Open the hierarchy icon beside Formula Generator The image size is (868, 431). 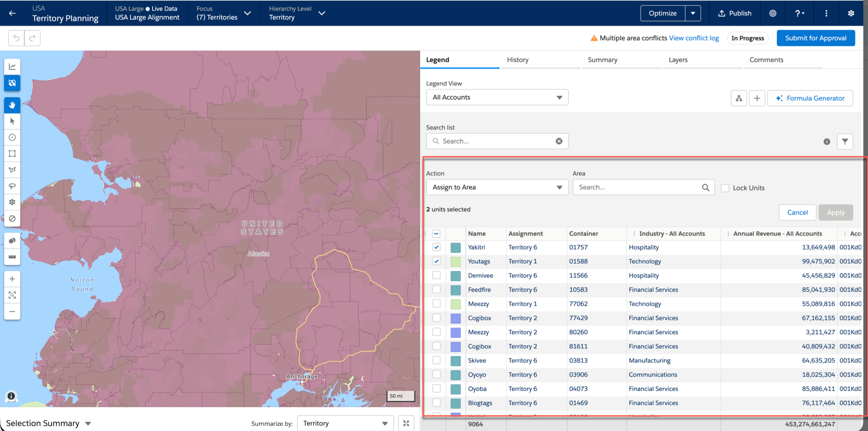pos(739,98)
